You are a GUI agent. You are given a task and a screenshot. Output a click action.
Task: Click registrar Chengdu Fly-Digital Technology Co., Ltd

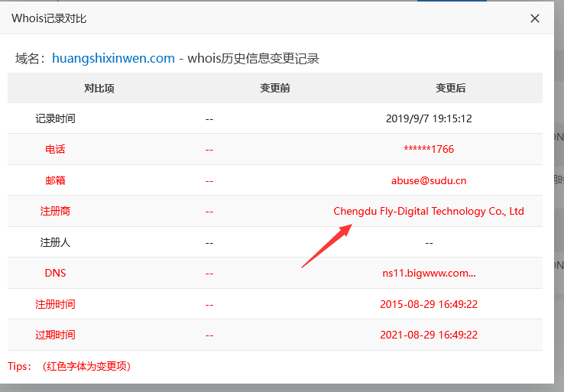pyautogui.click(x=429, y=211)
